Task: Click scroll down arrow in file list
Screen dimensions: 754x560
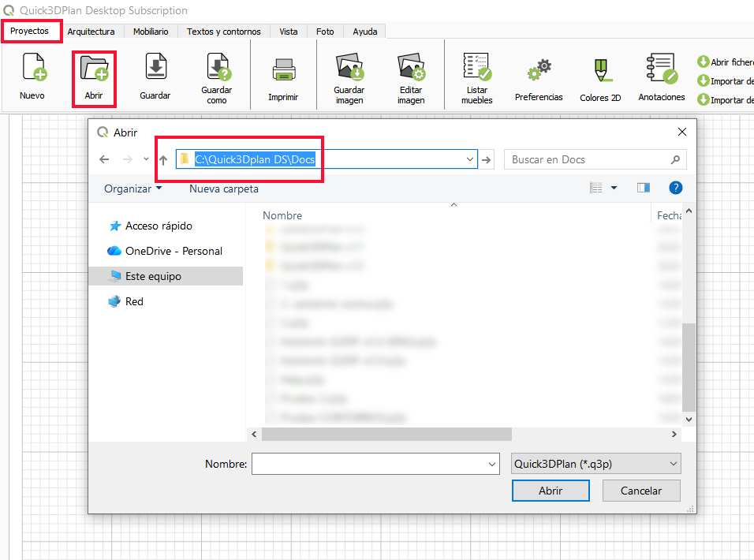Action: pyautogui.click(x=689, y=419)
